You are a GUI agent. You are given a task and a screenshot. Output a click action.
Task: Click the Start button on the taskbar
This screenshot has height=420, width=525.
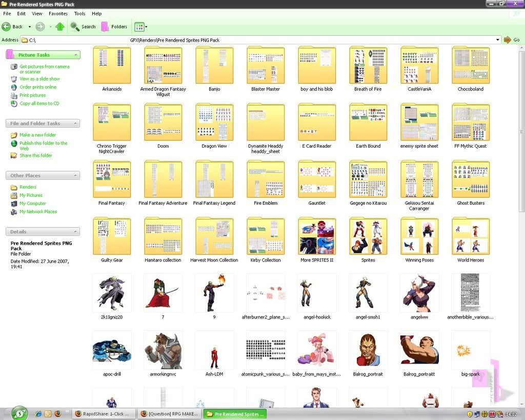19,413
